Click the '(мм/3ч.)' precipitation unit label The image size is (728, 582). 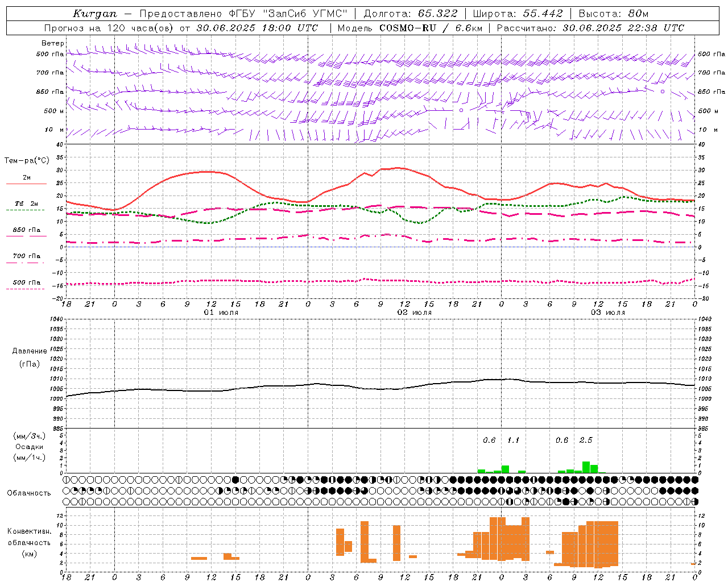tap(30, 436)
